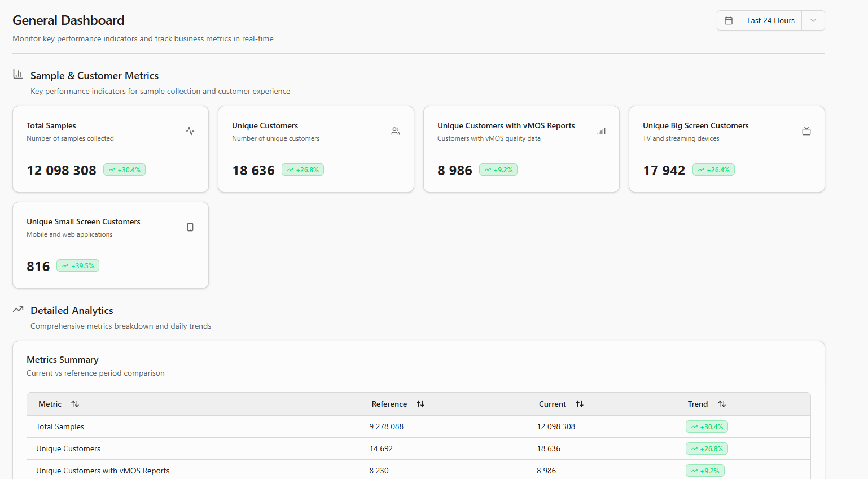Click the activity pulse icon on Total Samples
868x479 pixels.
coord(190,131)
